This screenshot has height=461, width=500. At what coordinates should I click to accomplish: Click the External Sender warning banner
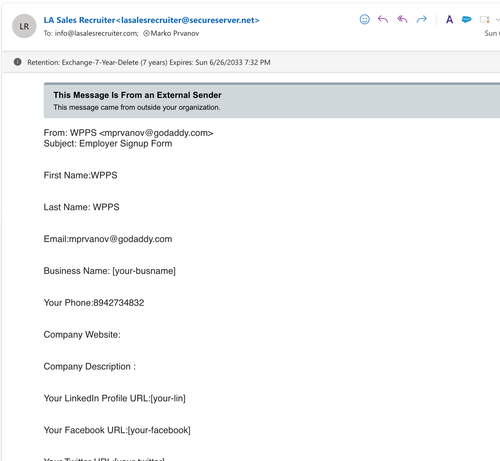272,100
